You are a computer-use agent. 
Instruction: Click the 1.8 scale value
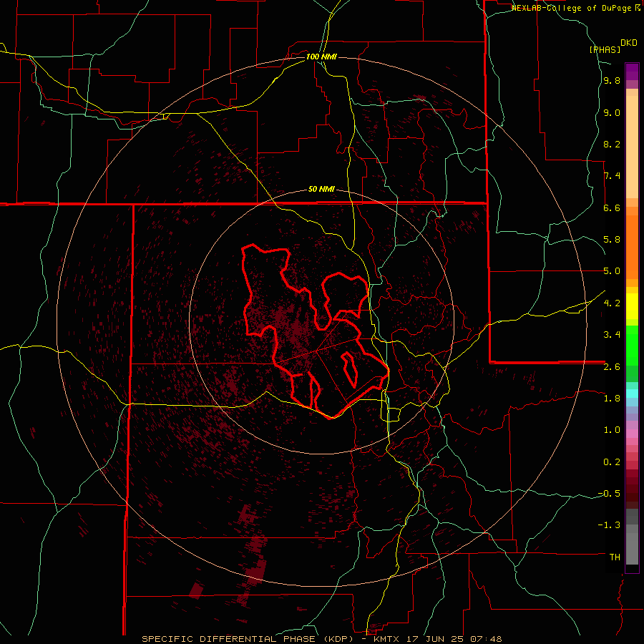[612, 399]
